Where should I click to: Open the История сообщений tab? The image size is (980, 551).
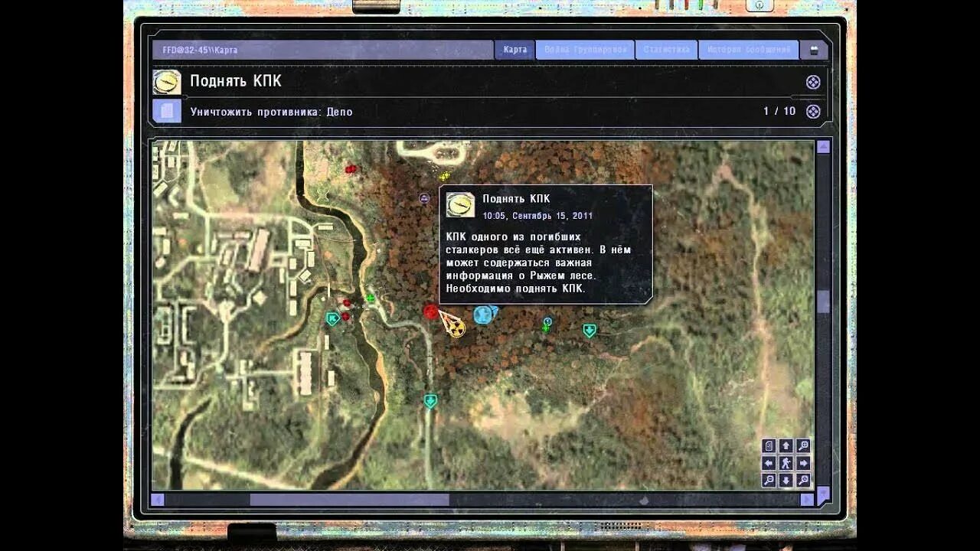pos(748,50)
